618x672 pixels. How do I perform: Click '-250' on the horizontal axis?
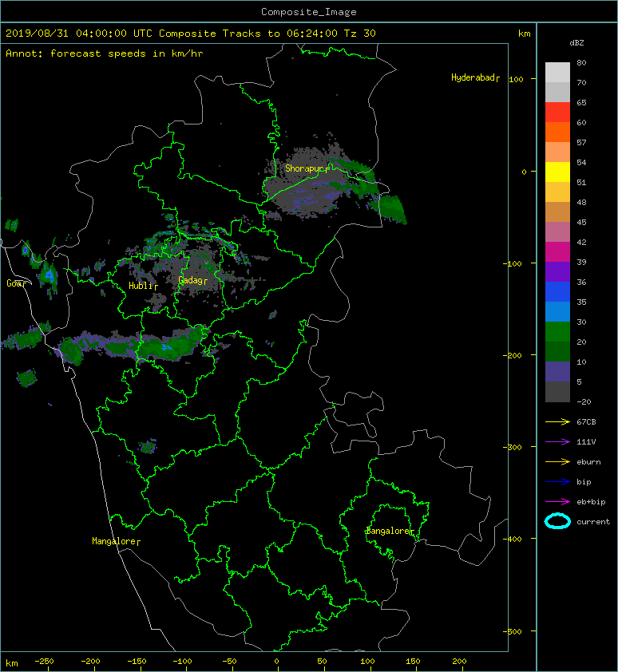[x=44, y=662]
